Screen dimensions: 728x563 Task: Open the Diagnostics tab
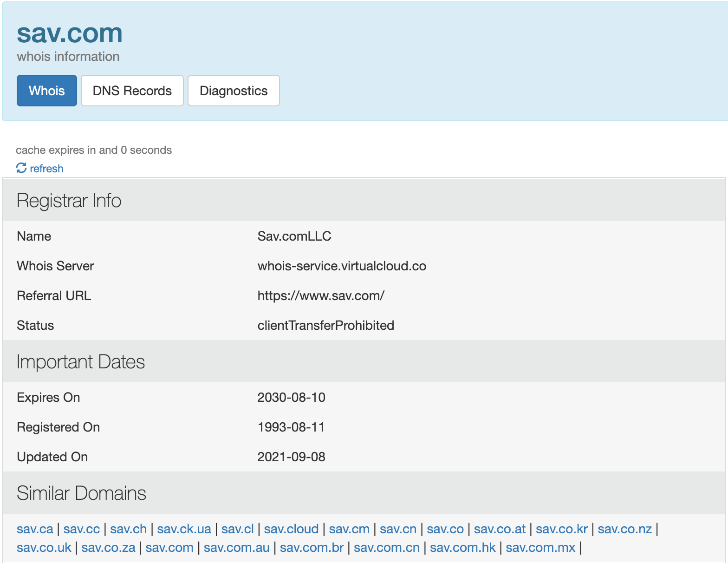click(234, 91)
